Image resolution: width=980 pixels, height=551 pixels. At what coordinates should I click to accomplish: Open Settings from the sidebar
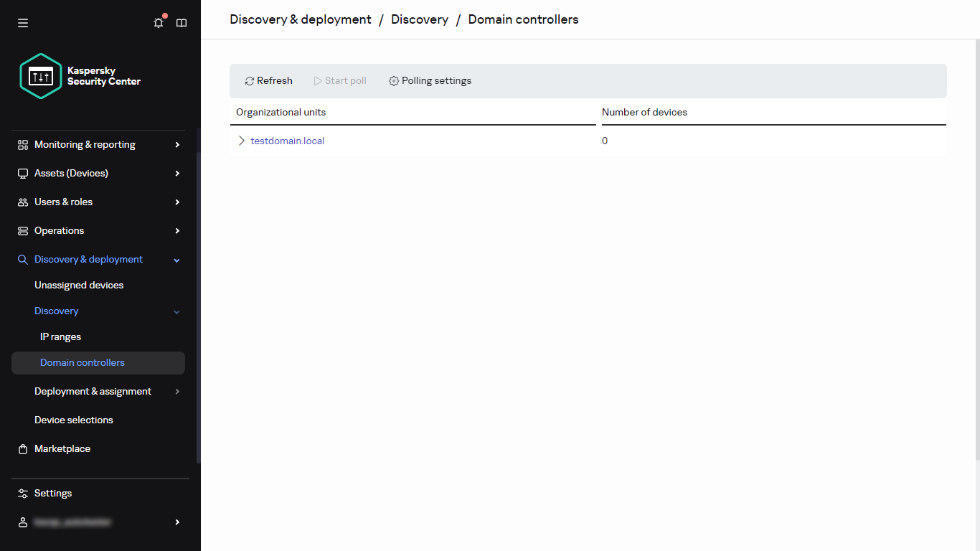52,493
